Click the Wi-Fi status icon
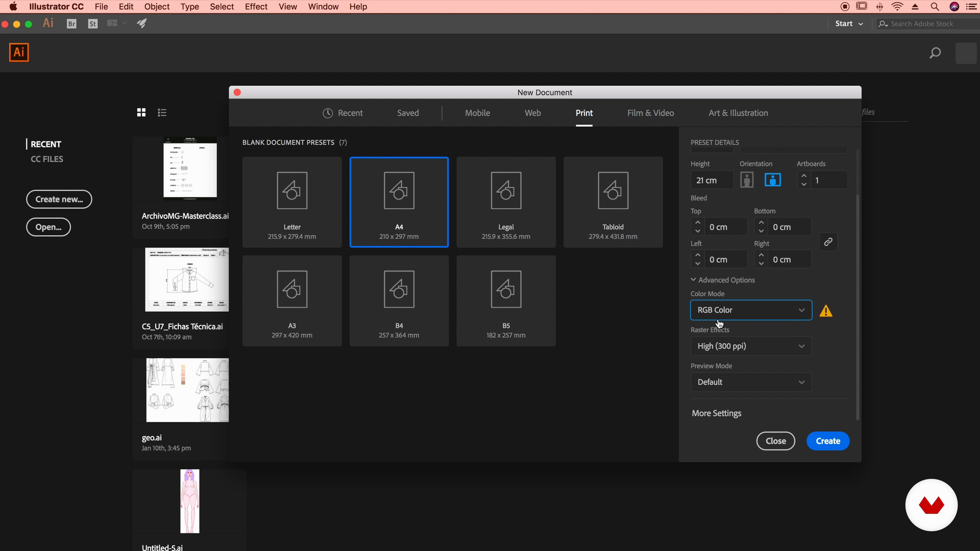 pyautogui.click(x=897, y=7)
